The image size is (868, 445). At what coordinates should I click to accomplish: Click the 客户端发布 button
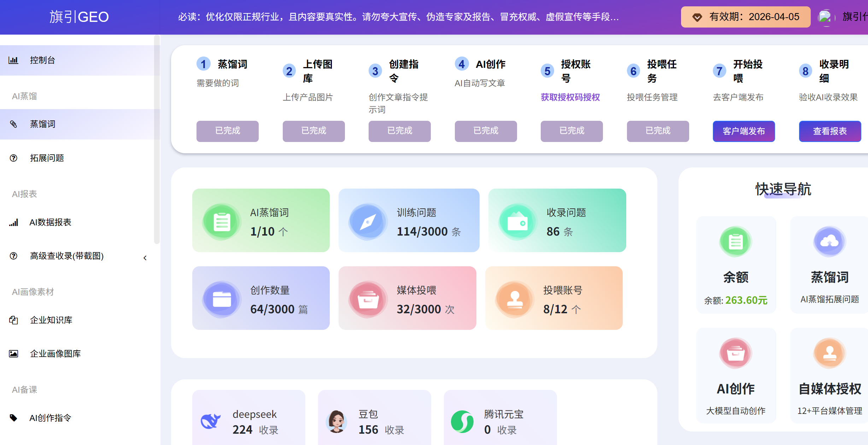click(x=744, y=131)
